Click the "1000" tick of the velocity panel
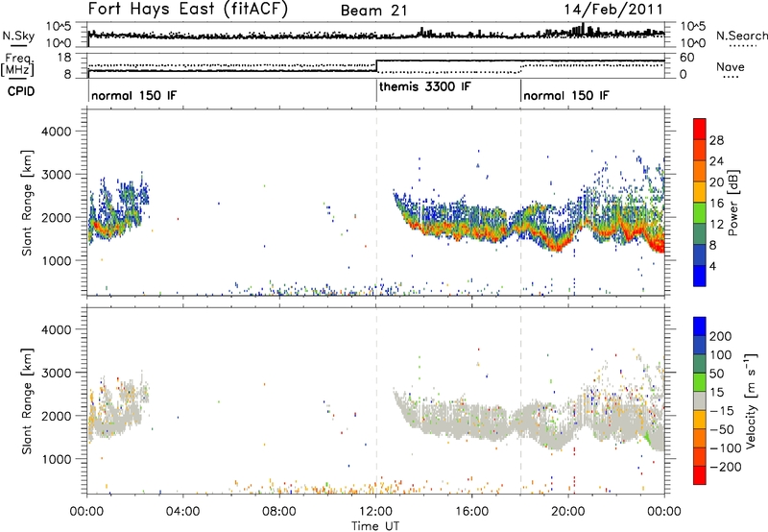The height and width of the screenshot is (532, 768). coord(57,459)
